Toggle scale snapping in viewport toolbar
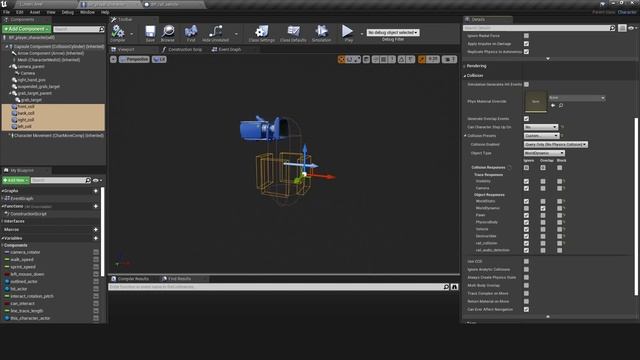640x360 pixels. pyautogui.click(x=422, y=60)
